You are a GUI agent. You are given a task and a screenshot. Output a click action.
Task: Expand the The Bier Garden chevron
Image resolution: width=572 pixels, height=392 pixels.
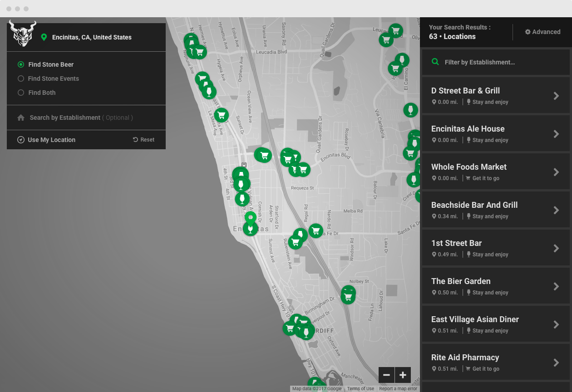click(556, 286)
